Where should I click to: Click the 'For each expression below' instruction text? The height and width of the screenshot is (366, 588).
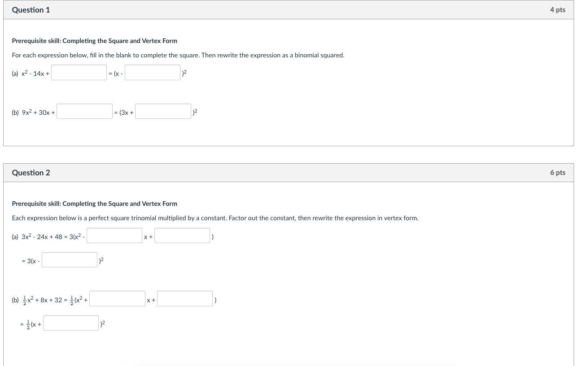pyautogui.click(x=178, y=55)
